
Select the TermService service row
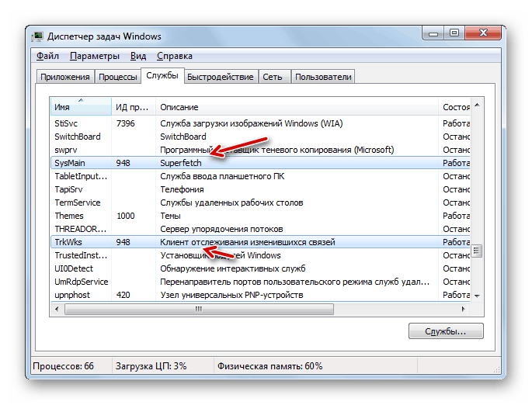point(260,202)
